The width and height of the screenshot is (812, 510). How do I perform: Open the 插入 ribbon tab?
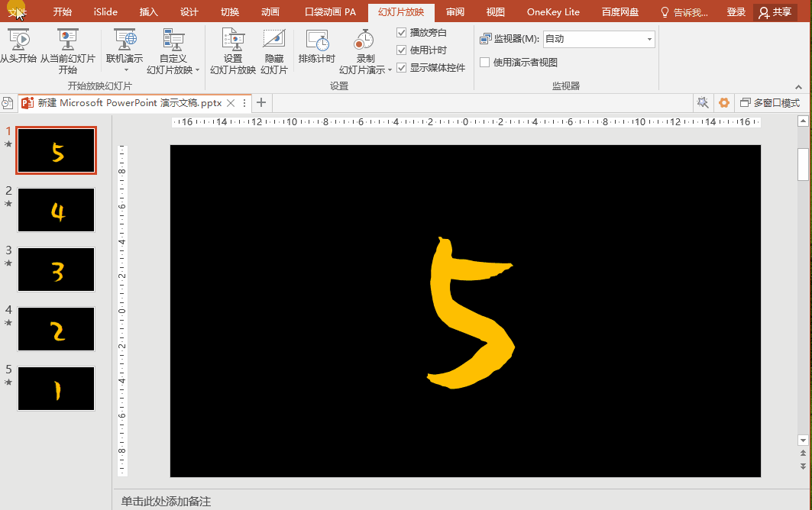149,12
